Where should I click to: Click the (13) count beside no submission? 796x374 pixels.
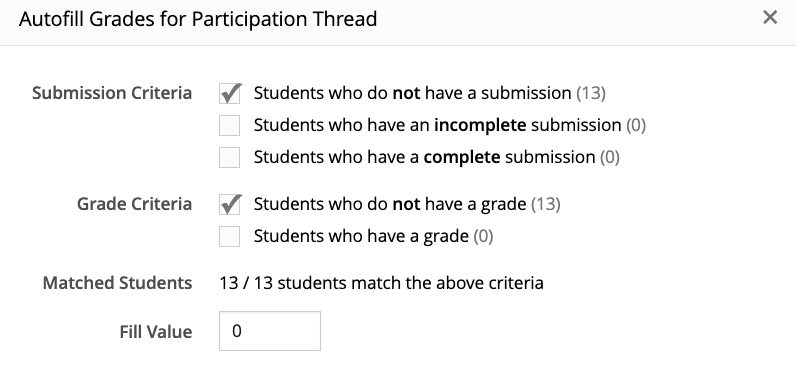591,93
